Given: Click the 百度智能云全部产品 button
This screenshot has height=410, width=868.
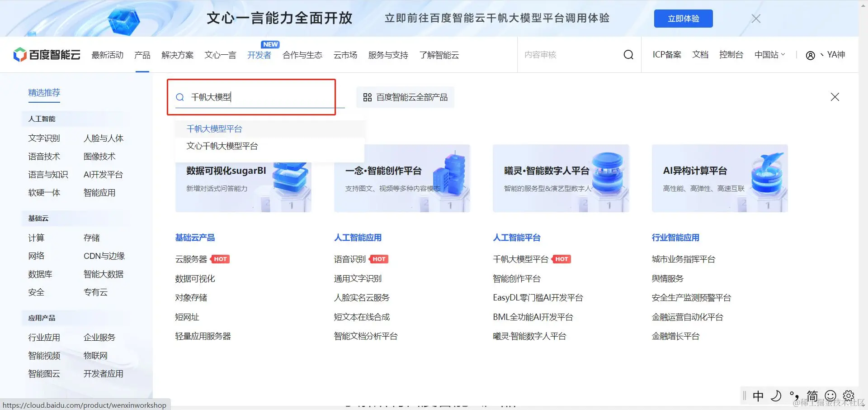Looking at the screenshot, I should [x=405, y=97].
